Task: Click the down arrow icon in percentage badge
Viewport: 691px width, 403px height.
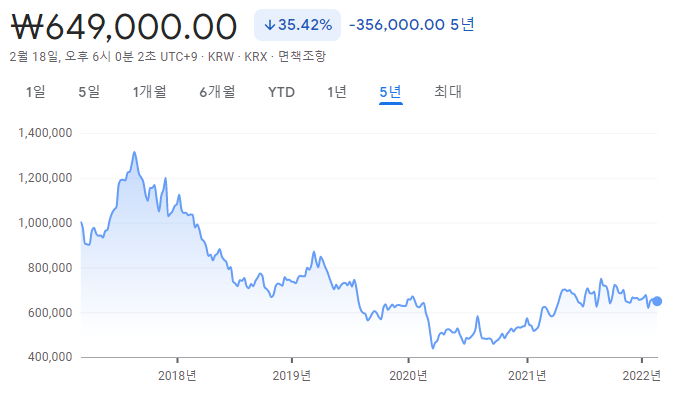Action: [270, 25]
